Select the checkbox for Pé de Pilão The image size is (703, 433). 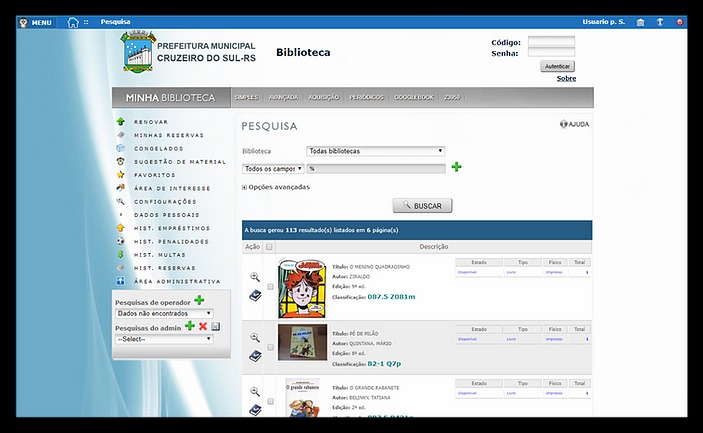[270, 347]
